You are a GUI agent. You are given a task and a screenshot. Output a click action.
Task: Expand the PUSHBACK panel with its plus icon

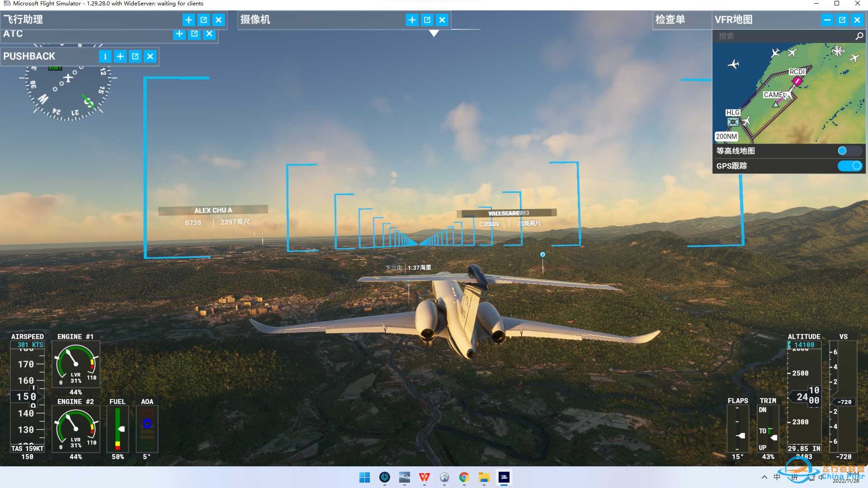[120, 56]
